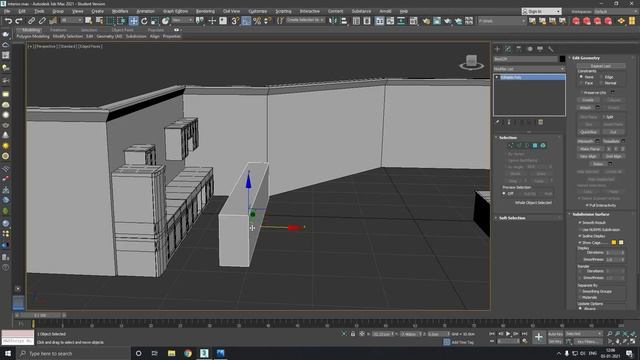
Task: Click the MSmooth button
Action: tap(585, 141)
